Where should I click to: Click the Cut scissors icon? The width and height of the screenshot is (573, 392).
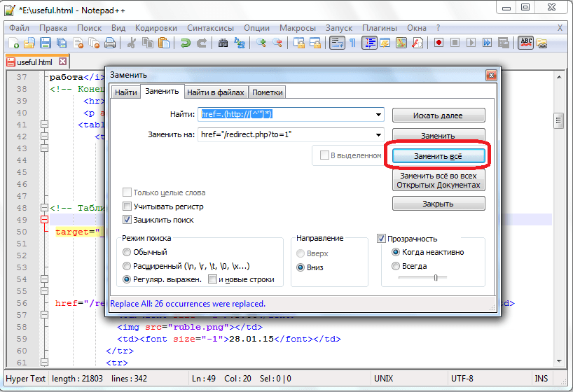[131, 43]
